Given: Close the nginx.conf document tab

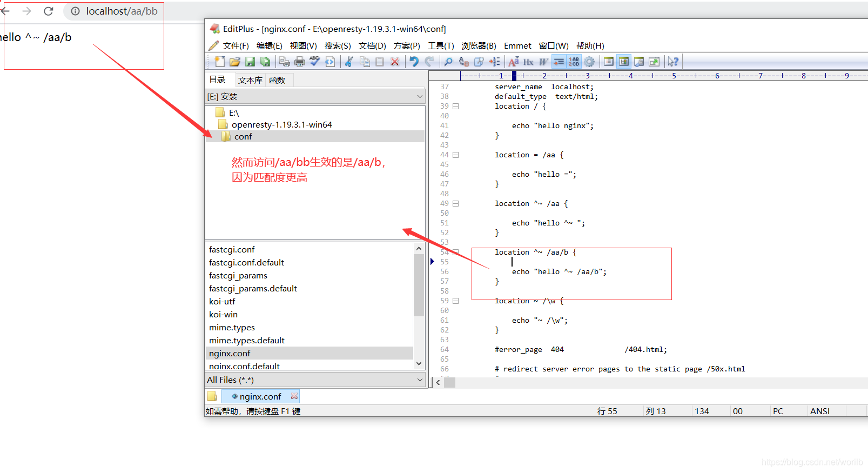Looking at the screenshot, I should point(294,396).
